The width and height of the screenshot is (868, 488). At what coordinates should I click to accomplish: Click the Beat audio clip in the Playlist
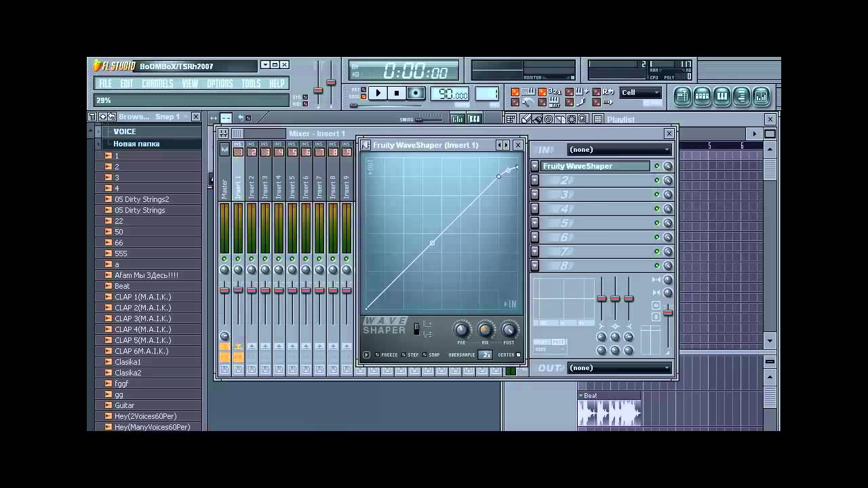(609, 410)
